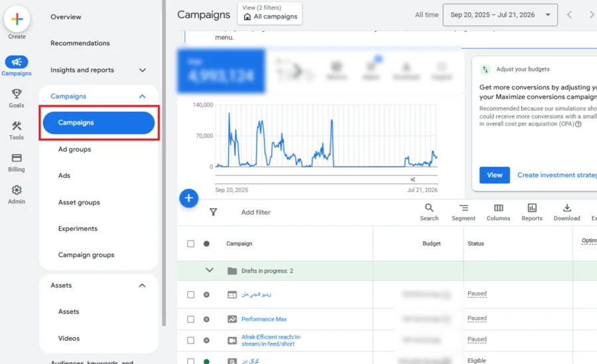Viewport: 597px width, 364px height.
Task: Click the selected blue metric scorecard
Action: tap(221, 71)
